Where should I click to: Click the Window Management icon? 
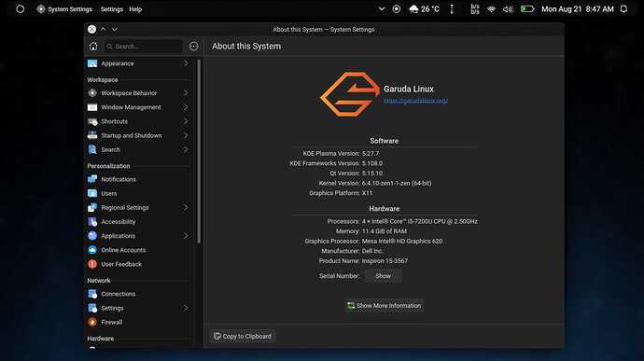pyautogui.click(x=92, y=107)
